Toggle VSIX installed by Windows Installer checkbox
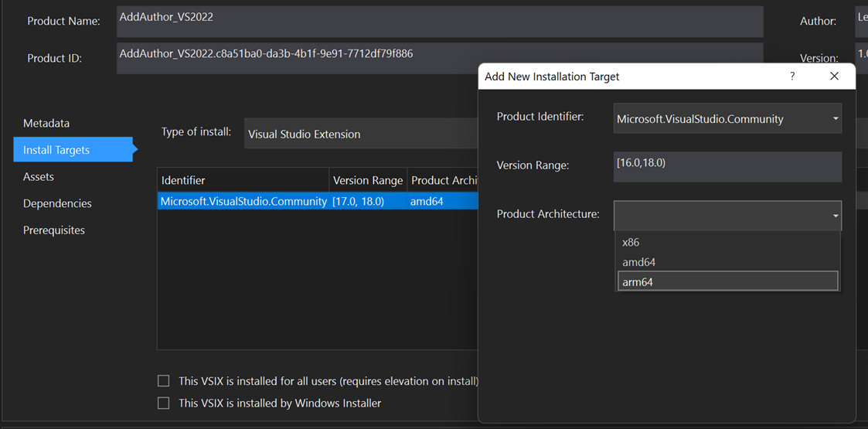Viewport: 868px width, 429px height. (164, 403)
